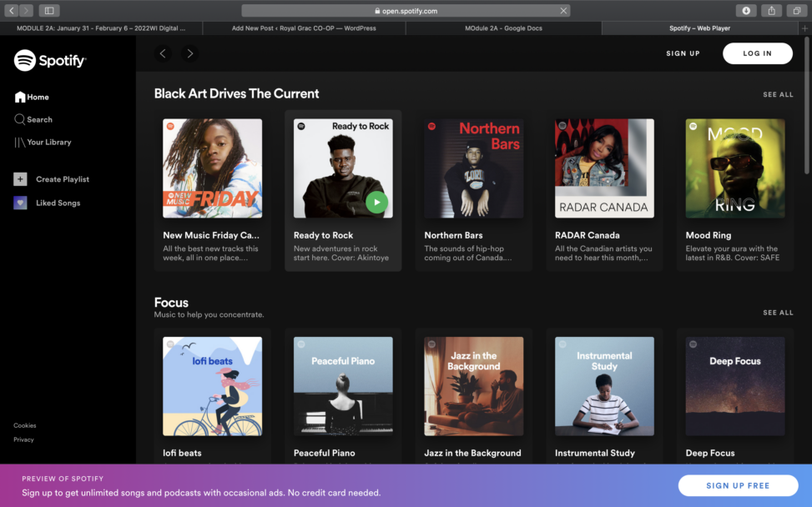The width and height of the screenshot is (812, 507).
Task: Click the title 'lofi beats' below its cover
Action: point(182,453)
